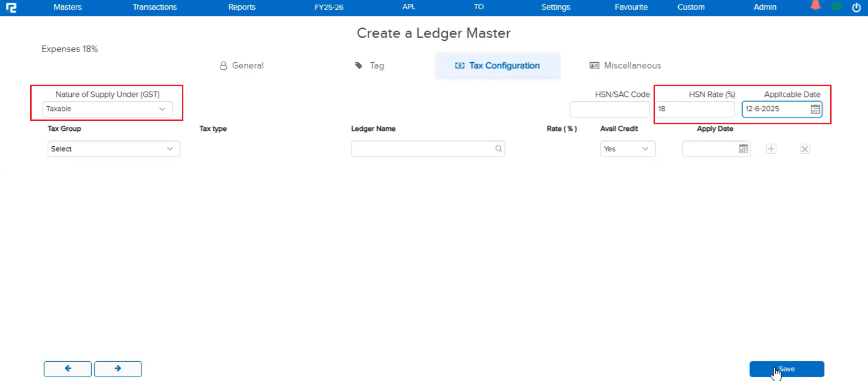Viewport: 868px width, 381px height.
Task: Click the HSN/SAC Code input field
Action: 610,109
